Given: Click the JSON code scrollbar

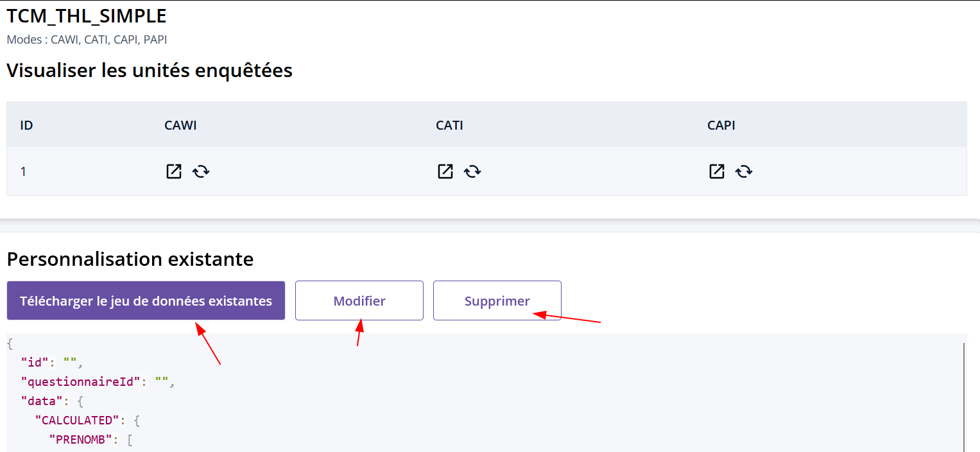Looking at the screenshot, I should pyautogui.click(x=965, y=397).
